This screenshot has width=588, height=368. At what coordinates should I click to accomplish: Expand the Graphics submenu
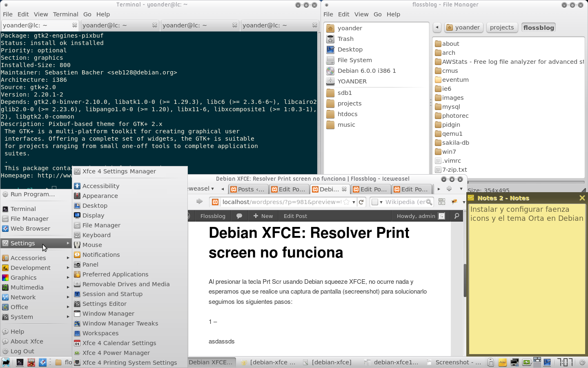36,278
